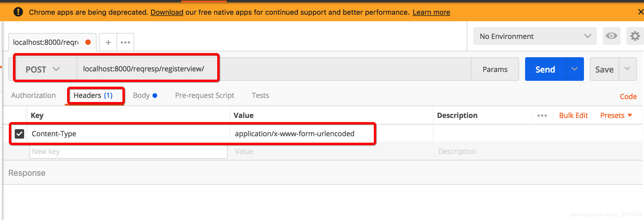
Task: Click the environment quick look eye icon
Action: 611,36
